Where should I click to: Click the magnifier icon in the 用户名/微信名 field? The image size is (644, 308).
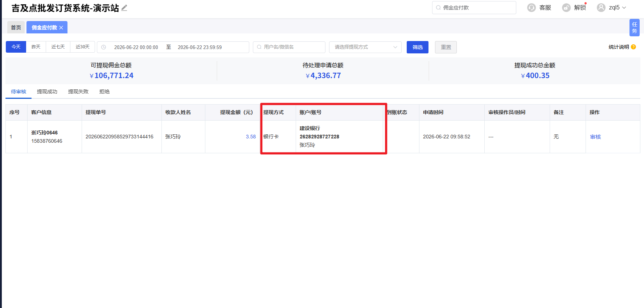point(259,47)
